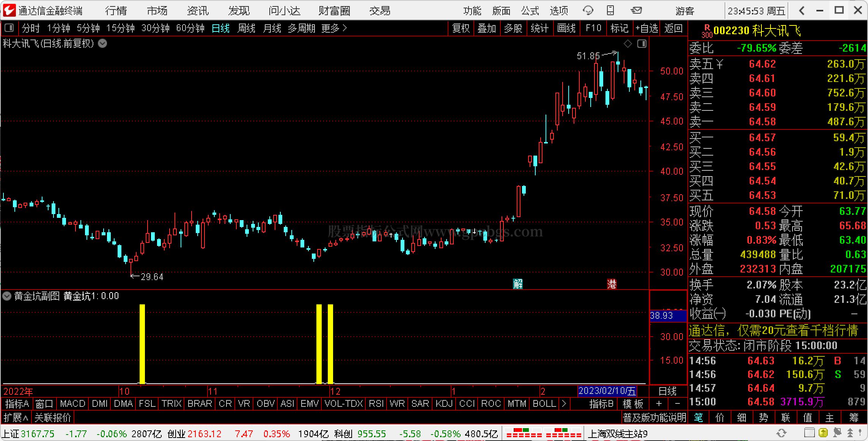This screenshot has height=441, width=868.
Task: Open 普及版功能说明 link
Action: (654, 418)
